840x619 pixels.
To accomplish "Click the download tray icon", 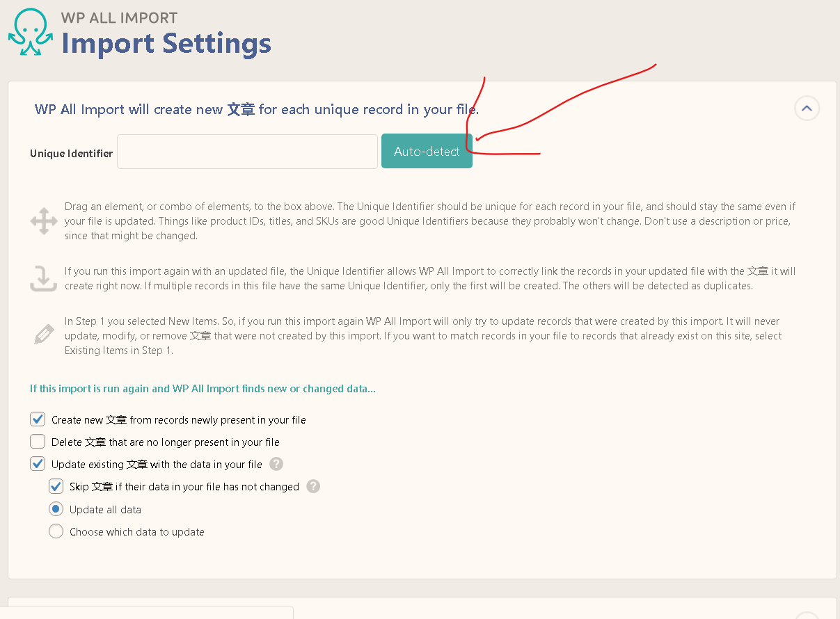I will (x=43, y=278).
